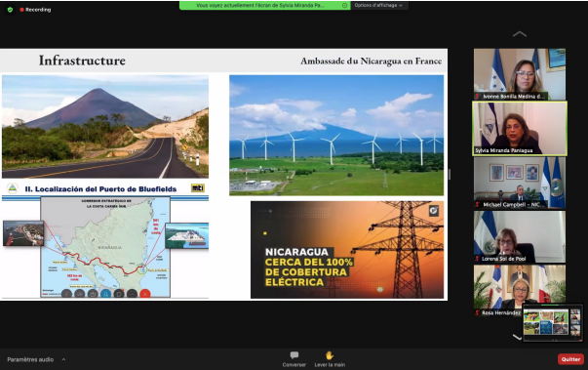Click the green encryption shield icon
This screenshot has width=588, height=370.
(10, 10)
